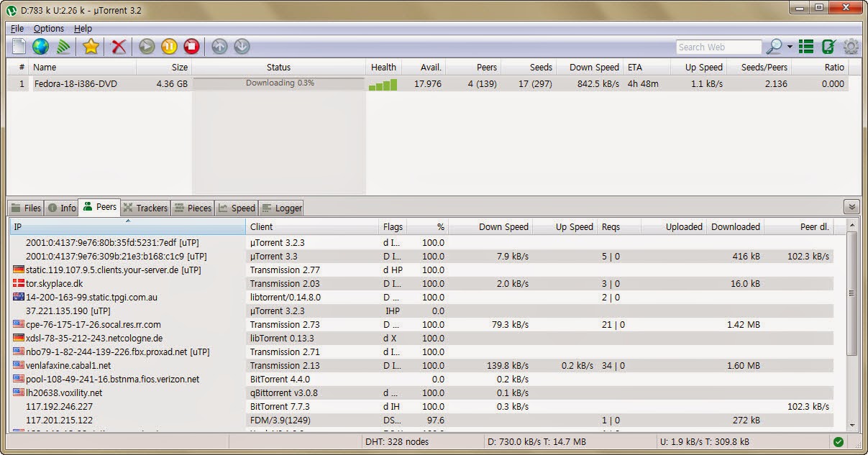Viewport: 868px width, 455px height.
Task: Sort by the Status column header
Action: pyautogui.click(x=279, y=67)
